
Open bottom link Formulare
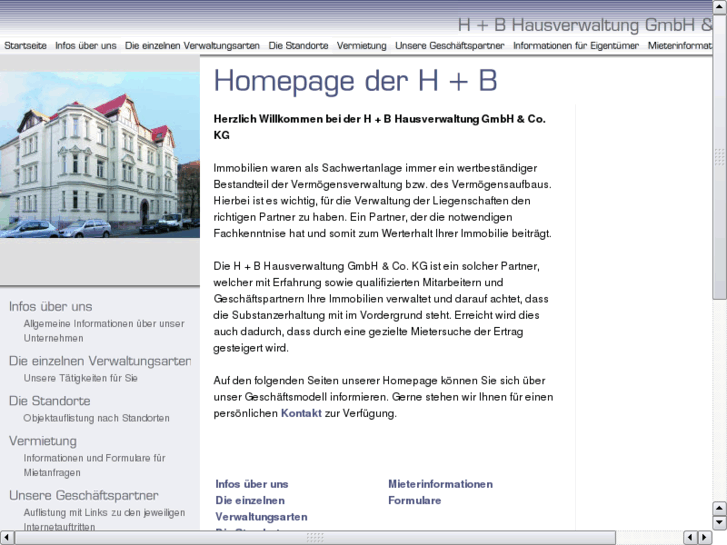tap(415, 500)
